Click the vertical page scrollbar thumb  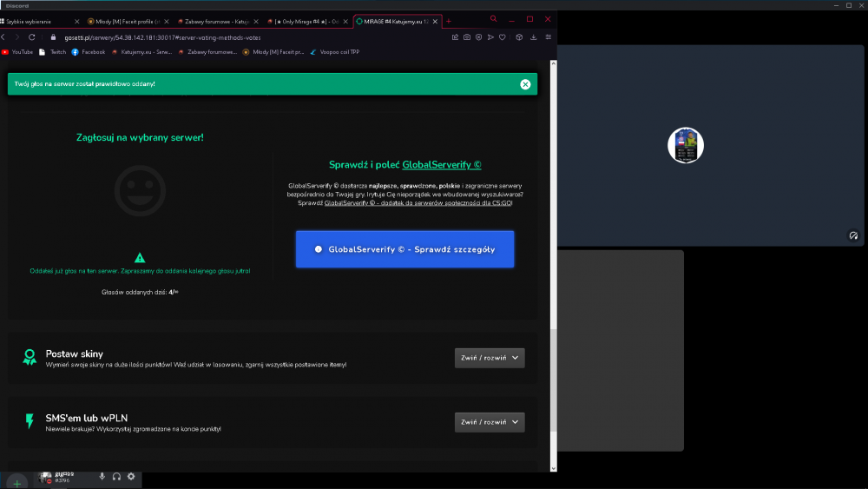click(553, 380)
